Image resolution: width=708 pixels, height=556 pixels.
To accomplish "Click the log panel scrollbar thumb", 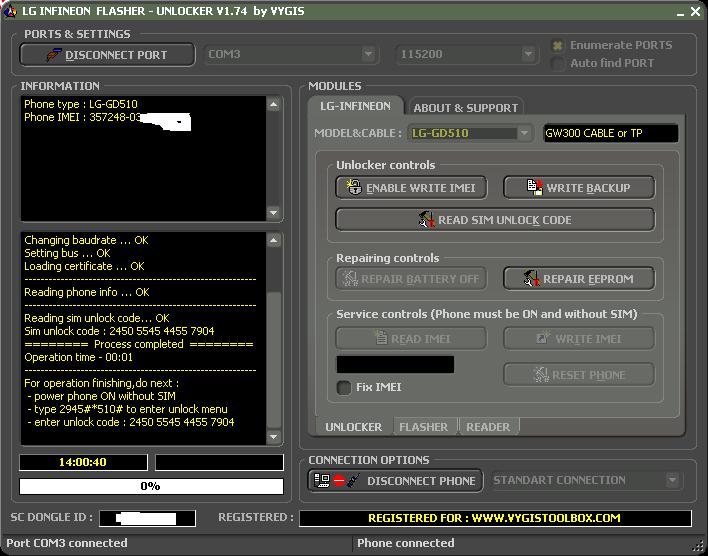I will pyautogui.click(x=274, y=360).
